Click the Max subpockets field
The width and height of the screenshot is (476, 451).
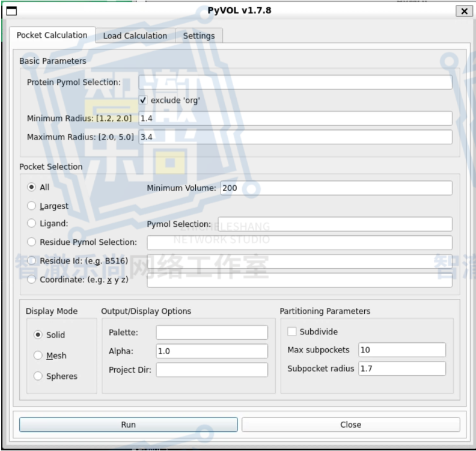(x=402, y=350)
